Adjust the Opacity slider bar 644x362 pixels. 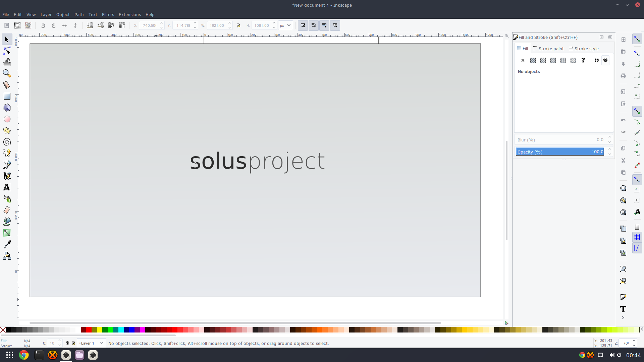560,152
